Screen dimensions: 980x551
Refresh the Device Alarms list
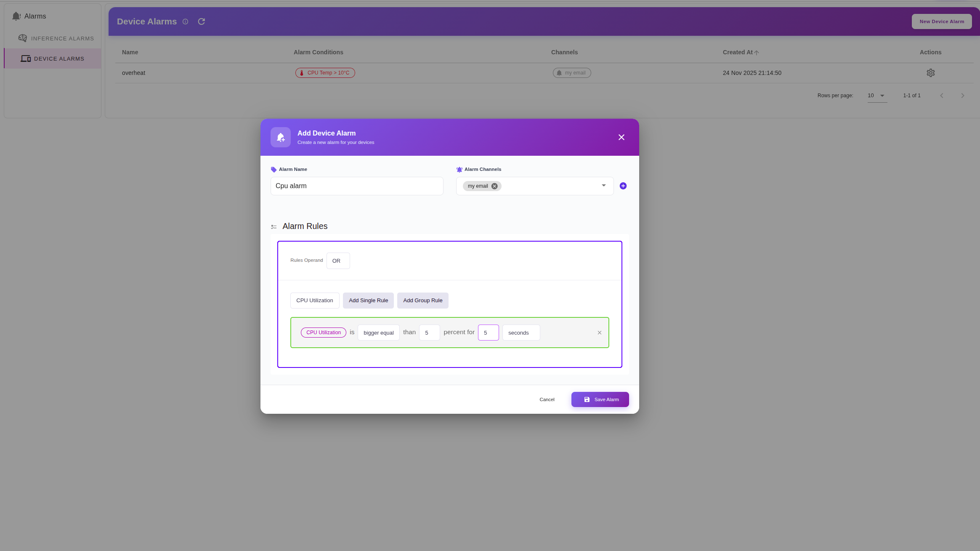pos(201,21)
